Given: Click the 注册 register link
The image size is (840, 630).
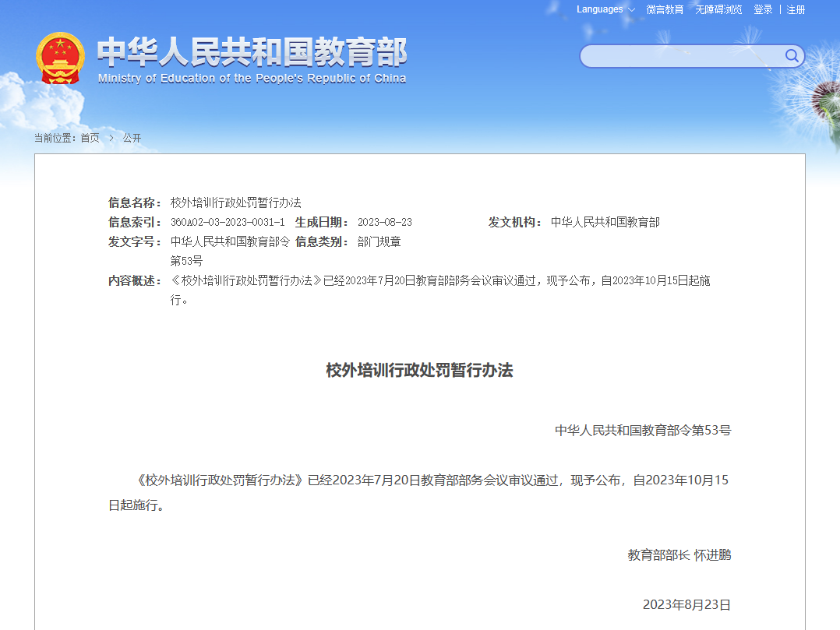Looking at the screenshot, I should point(796,9).
